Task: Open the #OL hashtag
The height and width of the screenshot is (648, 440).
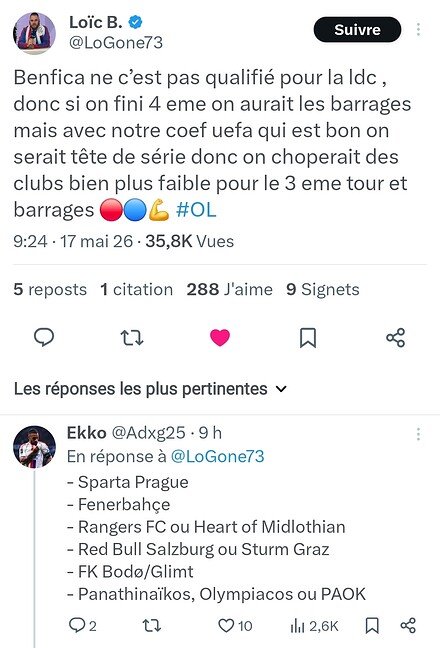Action: click(x=196, y=210)
